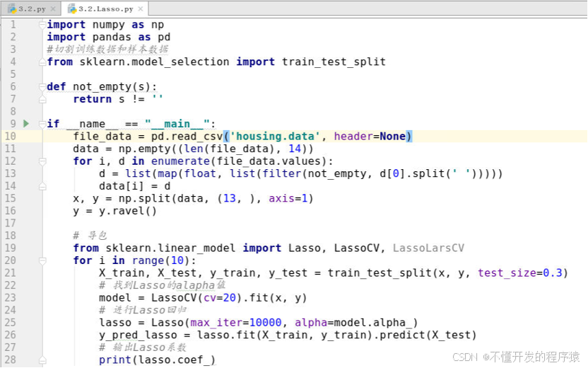This screenshot has height=368, width=588.
Task: Click pandas import on line 2
Action: point(112,37)
